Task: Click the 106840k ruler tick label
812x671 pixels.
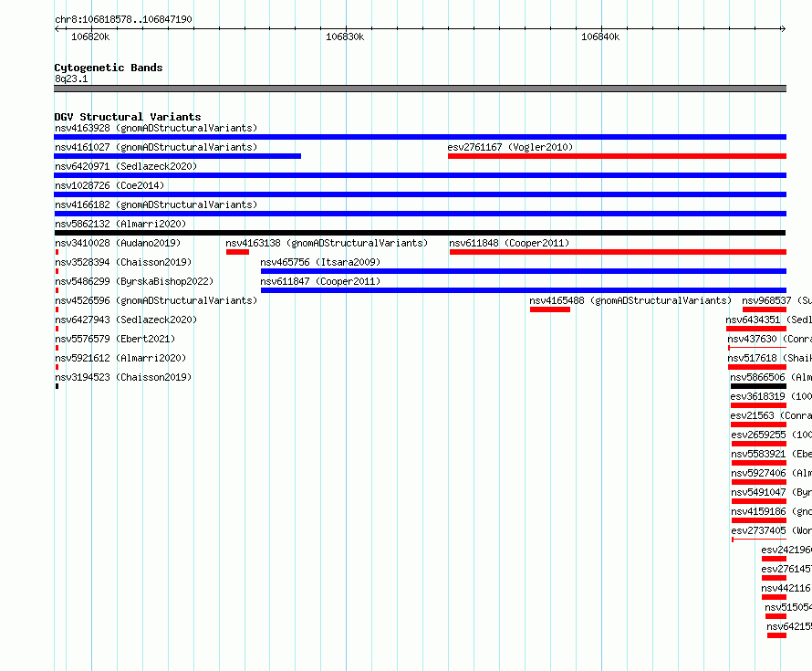Action: coord(600,37)
